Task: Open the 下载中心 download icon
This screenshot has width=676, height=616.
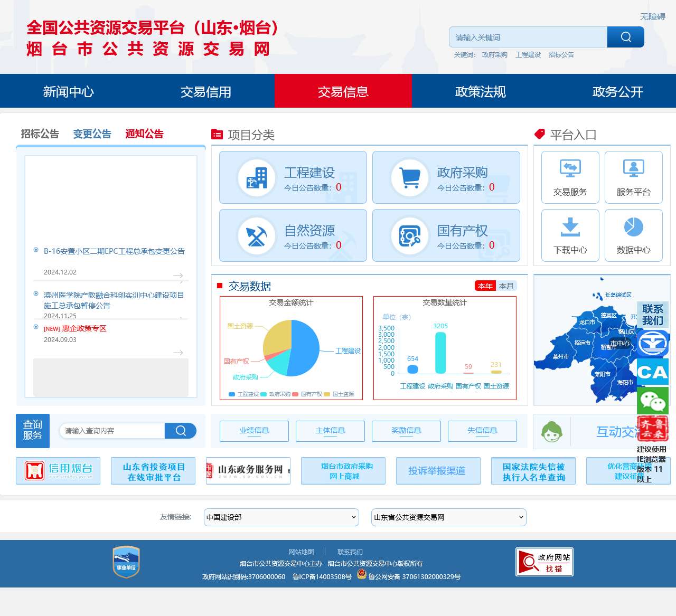Action: (x=570, y=227)
